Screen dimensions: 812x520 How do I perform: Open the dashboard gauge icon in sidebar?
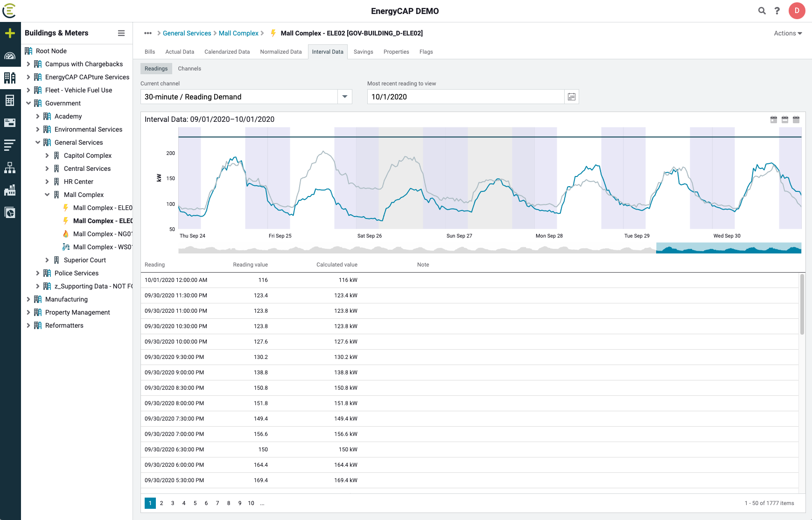click(10, 56)
